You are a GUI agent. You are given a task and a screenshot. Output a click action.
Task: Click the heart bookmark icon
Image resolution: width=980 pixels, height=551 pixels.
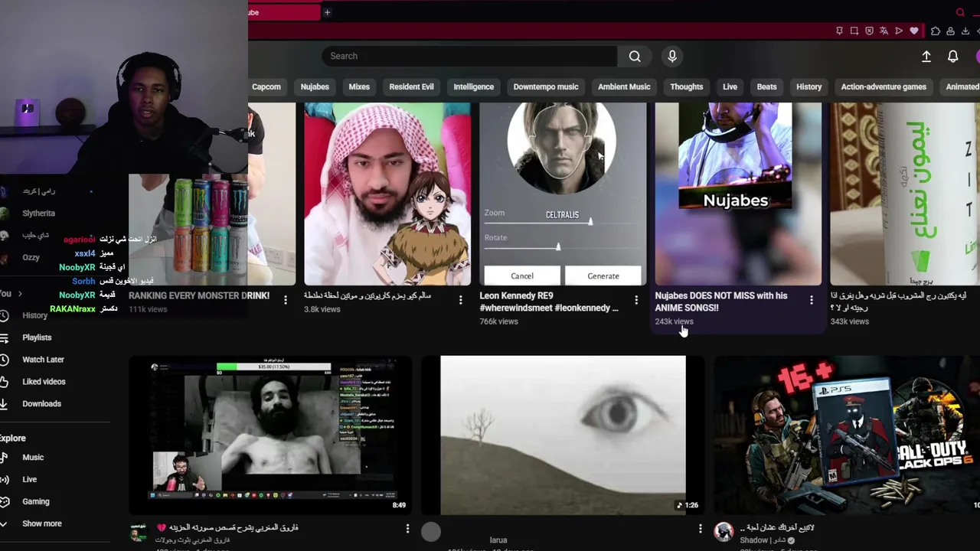pos(913,31)
